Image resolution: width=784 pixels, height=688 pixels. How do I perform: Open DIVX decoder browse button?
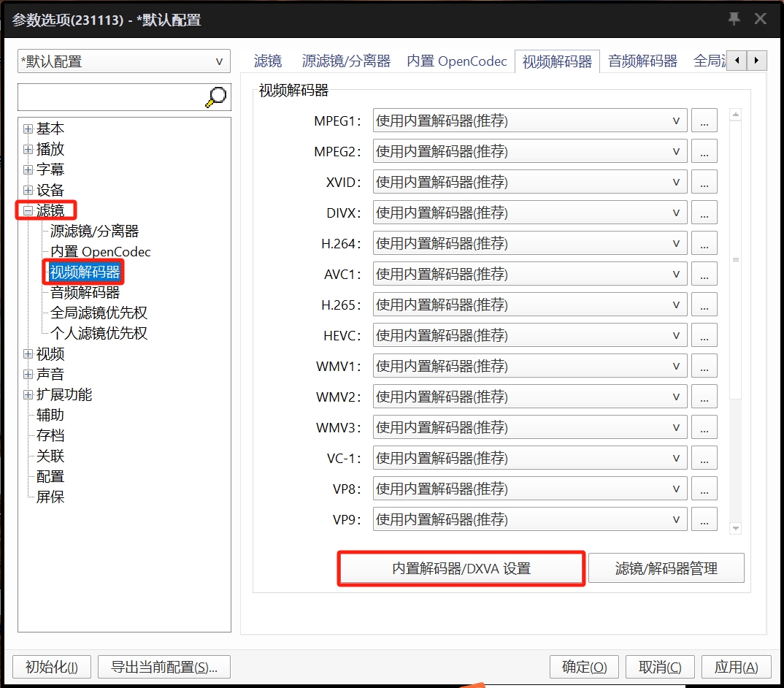[704, 213]
